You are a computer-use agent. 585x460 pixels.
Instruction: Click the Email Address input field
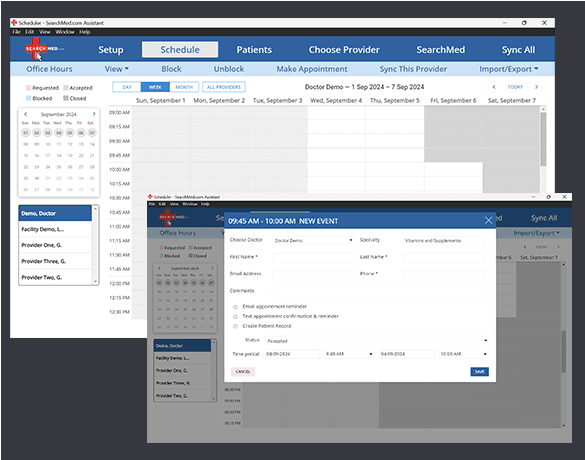point(313,274)
